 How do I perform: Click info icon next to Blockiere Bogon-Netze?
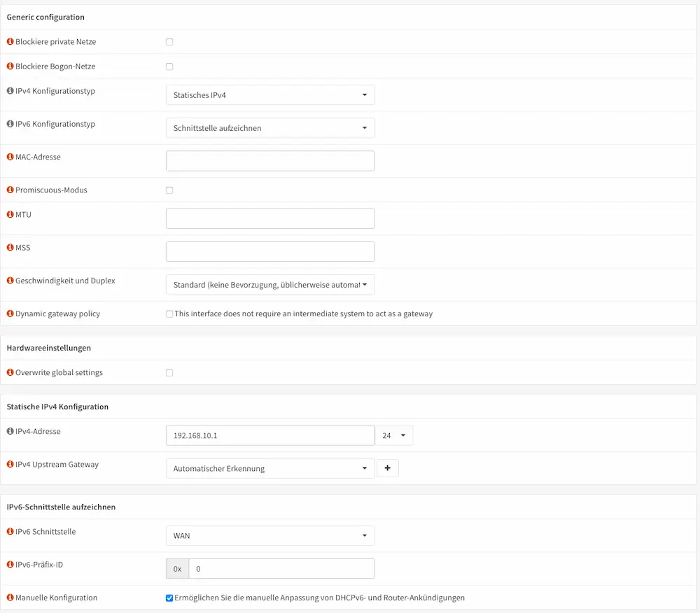tap(10, 66)
